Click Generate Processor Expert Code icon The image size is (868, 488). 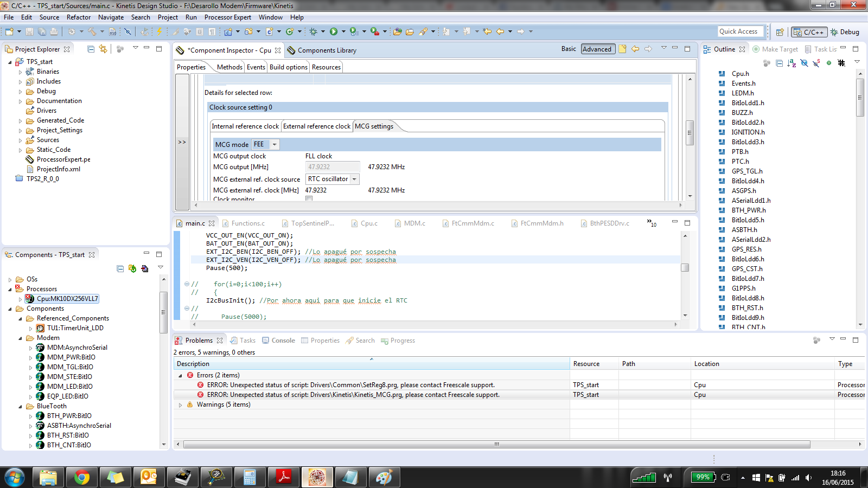132,268
